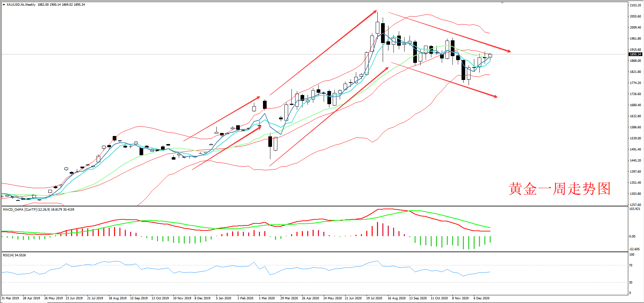This screenshot has height=303, width=644.
Task: Click the 103.921 MACD scale value
Action: pos(635,209)
